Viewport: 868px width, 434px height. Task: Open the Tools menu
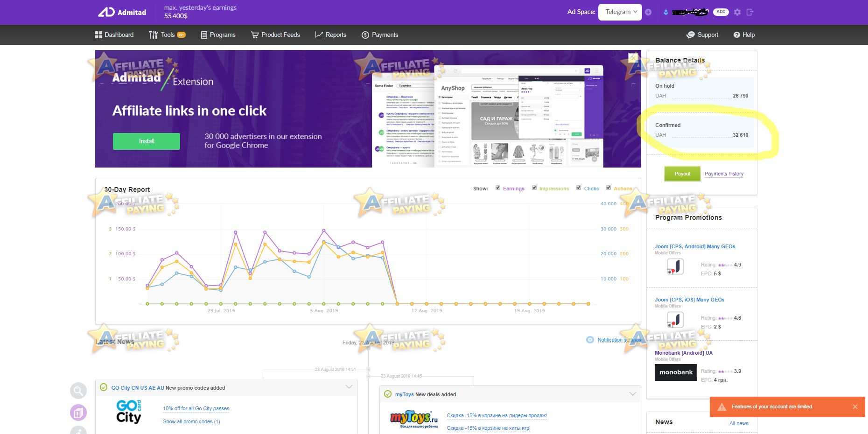pos(167,35)
